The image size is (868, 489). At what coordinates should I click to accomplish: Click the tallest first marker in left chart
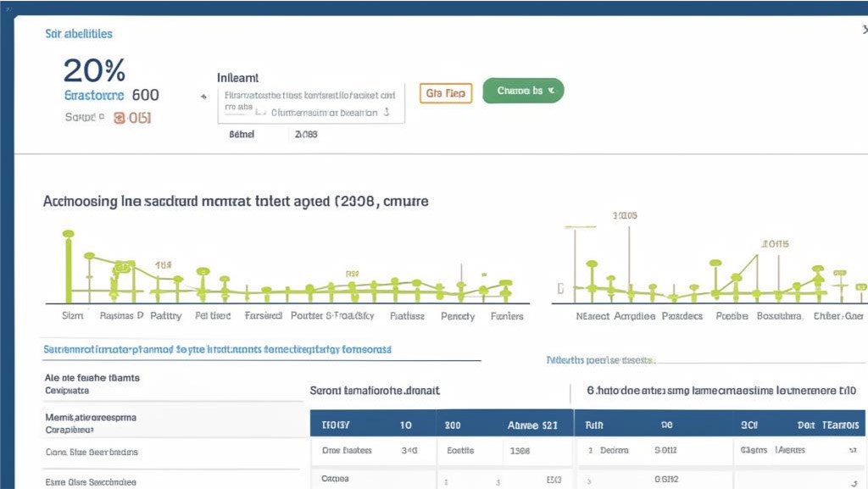(68, 235)
